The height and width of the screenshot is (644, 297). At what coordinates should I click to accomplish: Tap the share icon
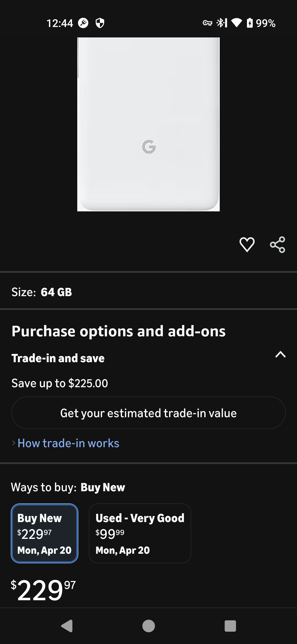point(277,244)
